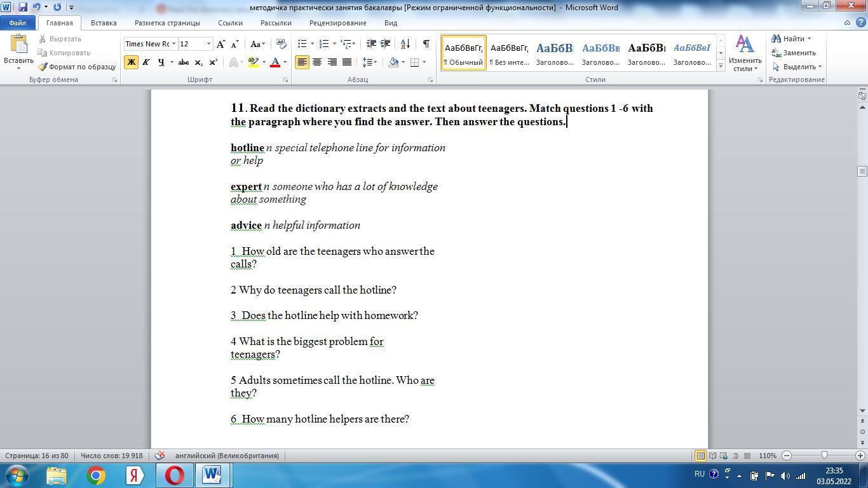Click Cut (Вырезать) command
Viewport: 868px width, 488px height.
(x=60, y=39)
